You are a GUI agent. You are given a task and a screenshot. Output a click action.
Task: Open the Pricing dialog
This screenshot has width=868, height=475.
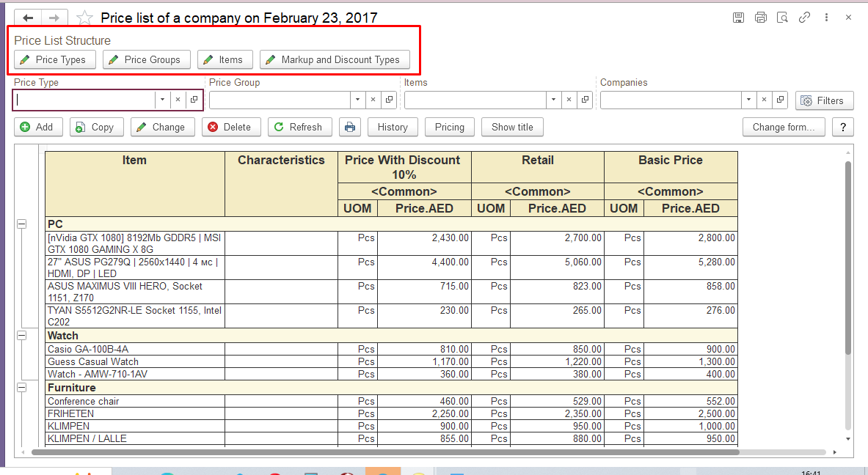pos(450,128)
